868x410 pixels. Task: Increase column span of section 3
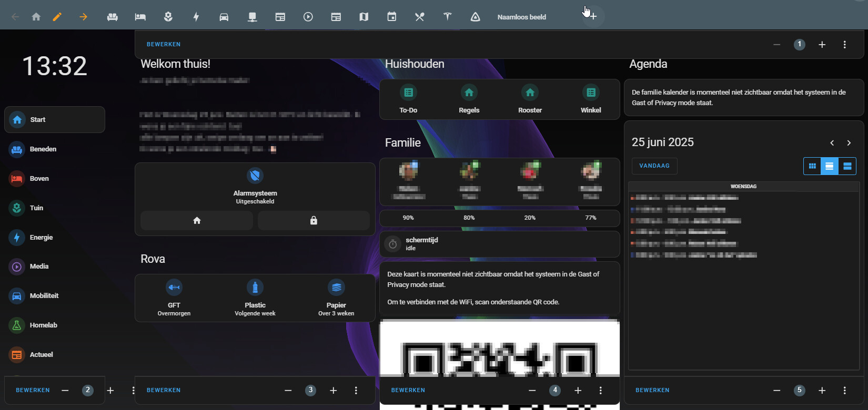point(334,391)
